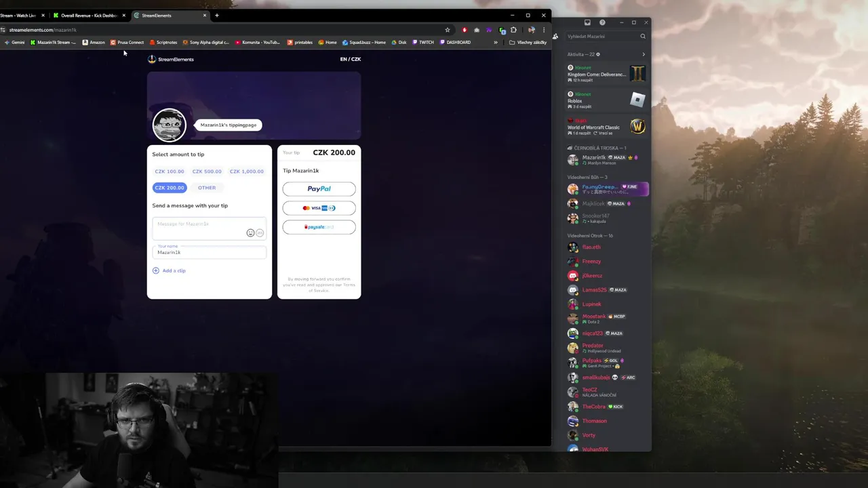Open the Kingdom Come: Deliverance game icon
The height and width of the screenshot is (488, 868).
[x=637, y=73]
